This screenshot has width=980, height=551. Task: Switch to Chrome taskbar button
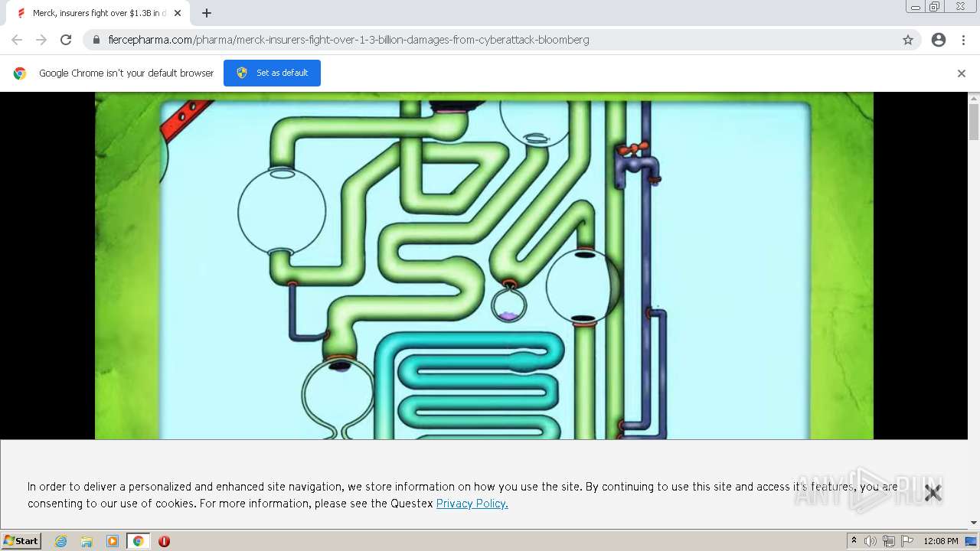(139, 541)
